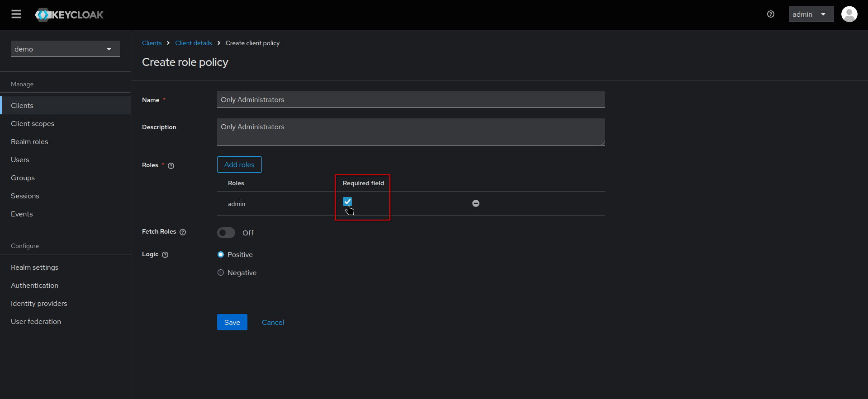
Task: Open the admin user dropdown
Action: (811, 14)
